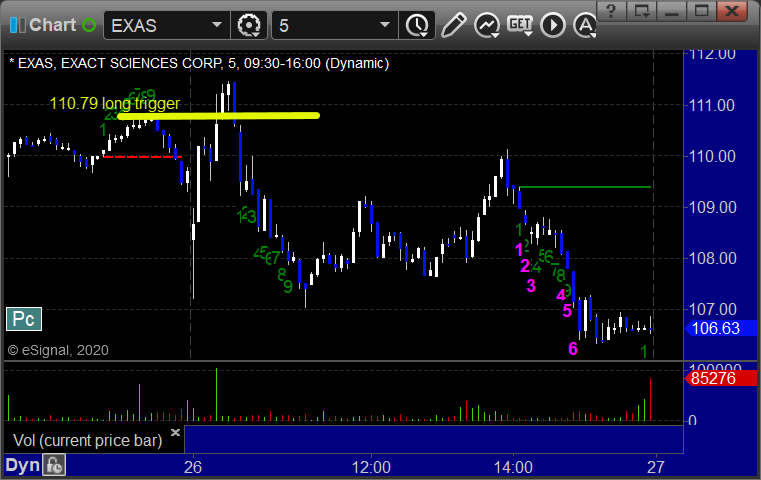Select the yellow 110.79 long trigger line

coord(218,116)
